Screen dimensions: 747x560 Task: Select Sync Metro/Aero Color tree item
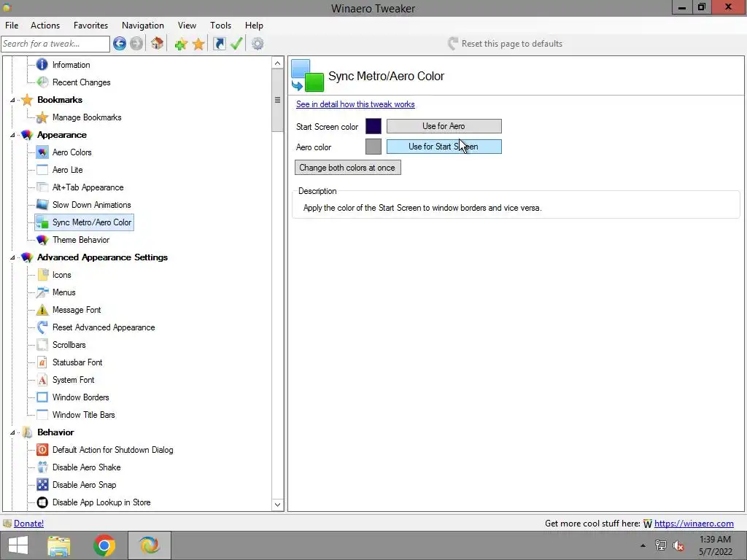point(85,222)
